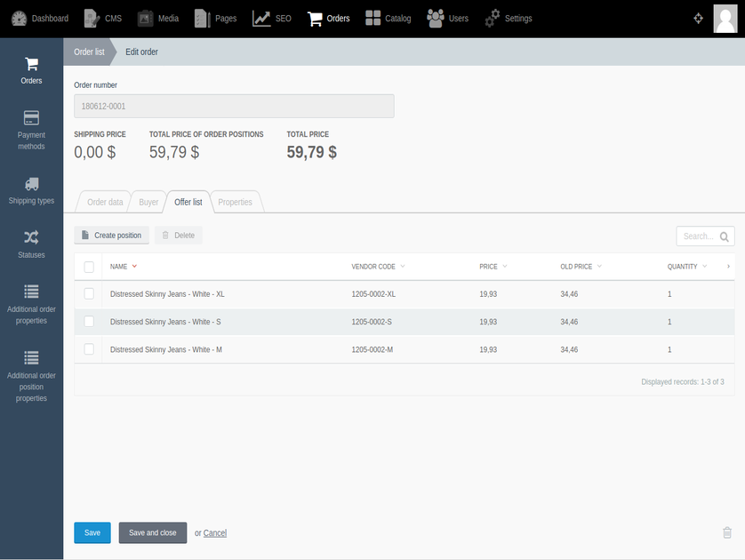
Task: Click old price 34,46 in M row
Action: tap(569, 349)
